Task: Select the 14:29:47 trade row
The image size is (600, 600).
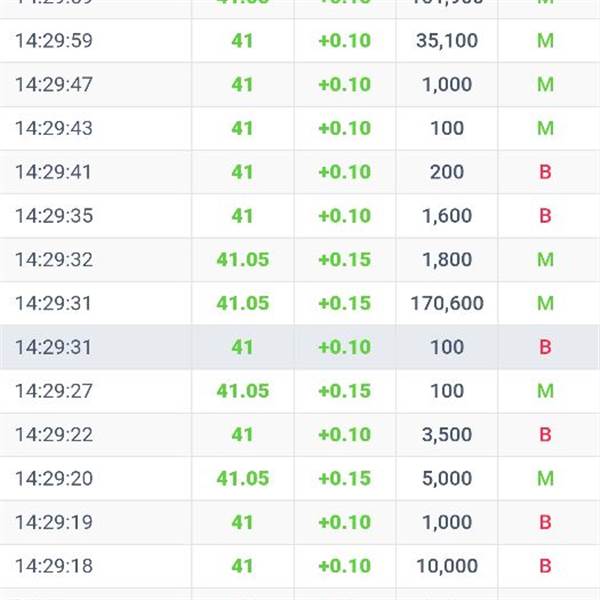Action: (300, 85)
